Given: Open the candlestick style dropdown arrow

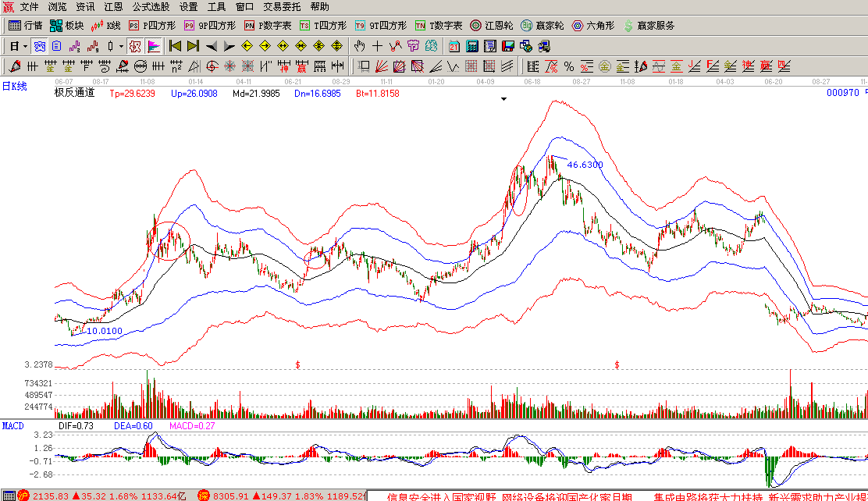Looking at the screenshot, I should 121,46.
